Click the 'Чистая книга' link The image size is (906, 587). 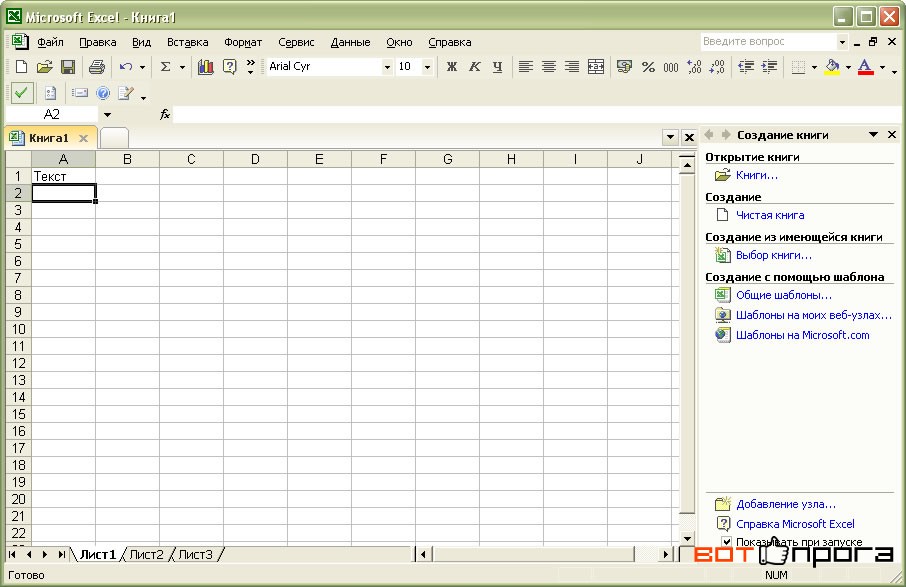pos(770,215)
